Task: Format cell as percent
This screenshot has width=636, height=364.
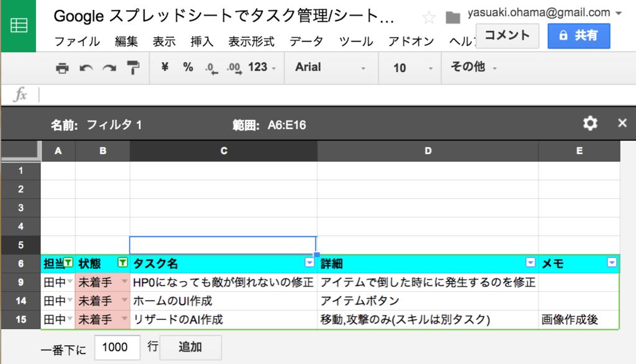Action: (x=188, y=67)
